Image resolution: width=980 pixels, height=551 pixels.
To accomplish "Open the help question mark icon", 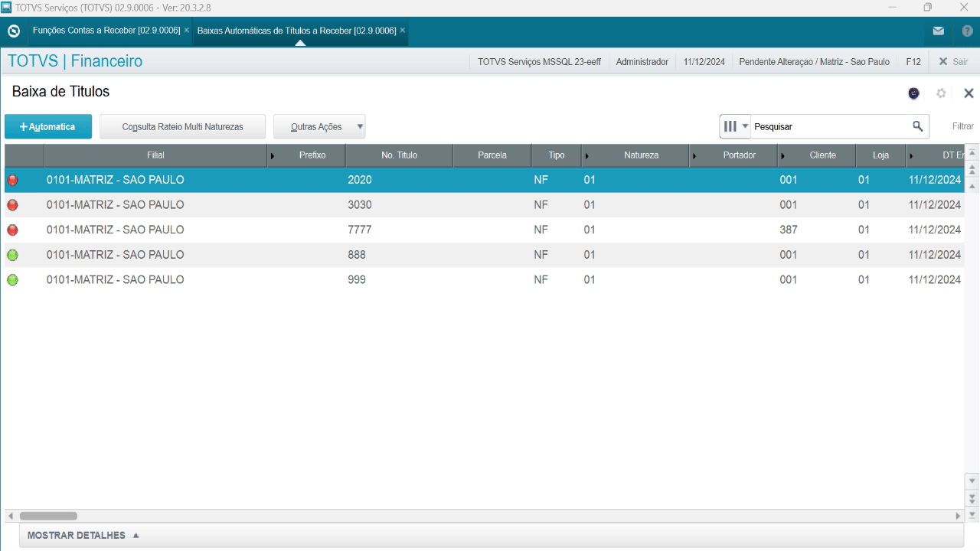I will [x=967, y=31].
